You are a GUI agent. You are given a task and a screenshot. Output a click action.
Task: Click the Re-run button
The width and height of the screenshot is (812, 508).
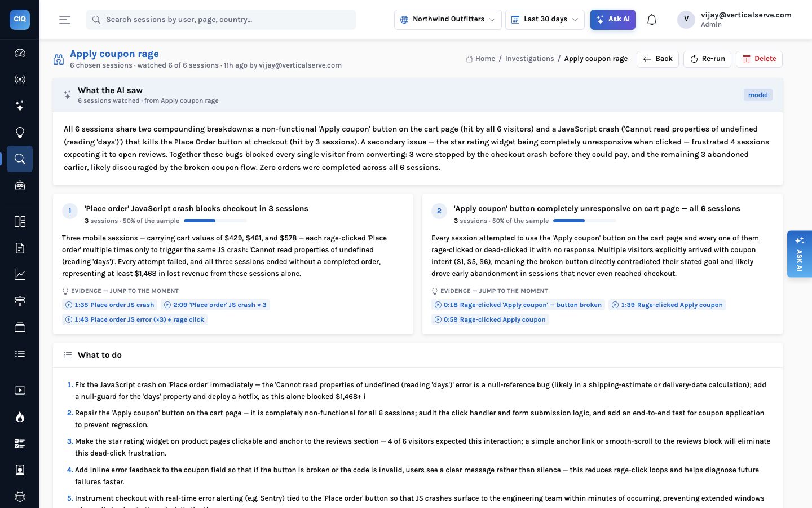707,59
